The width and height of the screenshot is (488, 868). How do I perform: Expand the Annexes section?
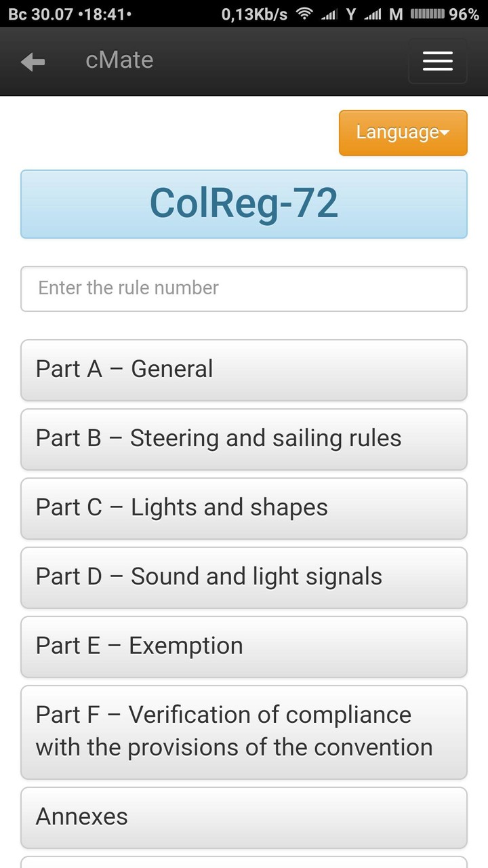coord(244,816)
